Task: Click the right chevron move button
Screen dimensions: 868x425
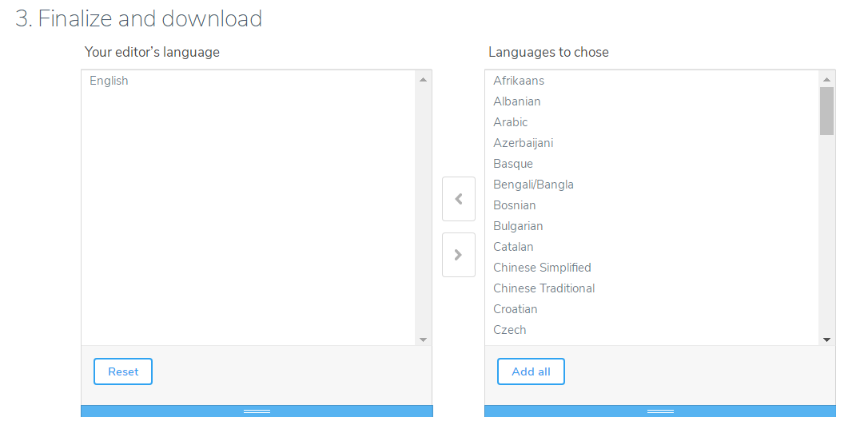Action: tap(458, 255)
